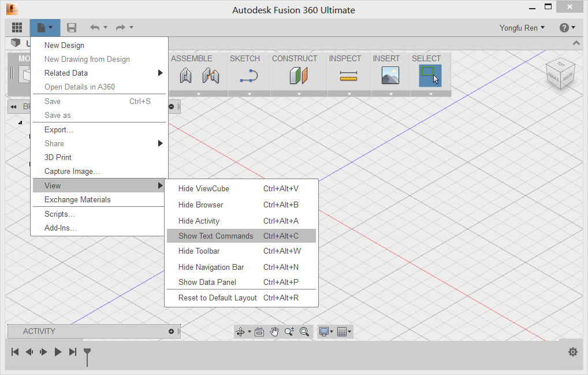Choose 3D Print menu item
This screenshot has height=375, width=588.
coord(99,158)
